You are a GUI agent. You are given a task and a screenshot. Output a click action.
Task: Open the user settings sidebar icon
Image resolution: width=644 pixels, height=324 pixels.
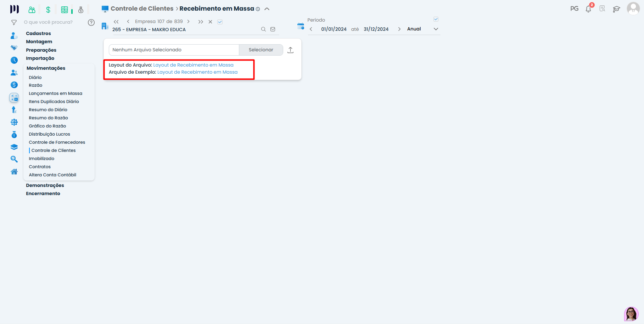click(14, 35)
